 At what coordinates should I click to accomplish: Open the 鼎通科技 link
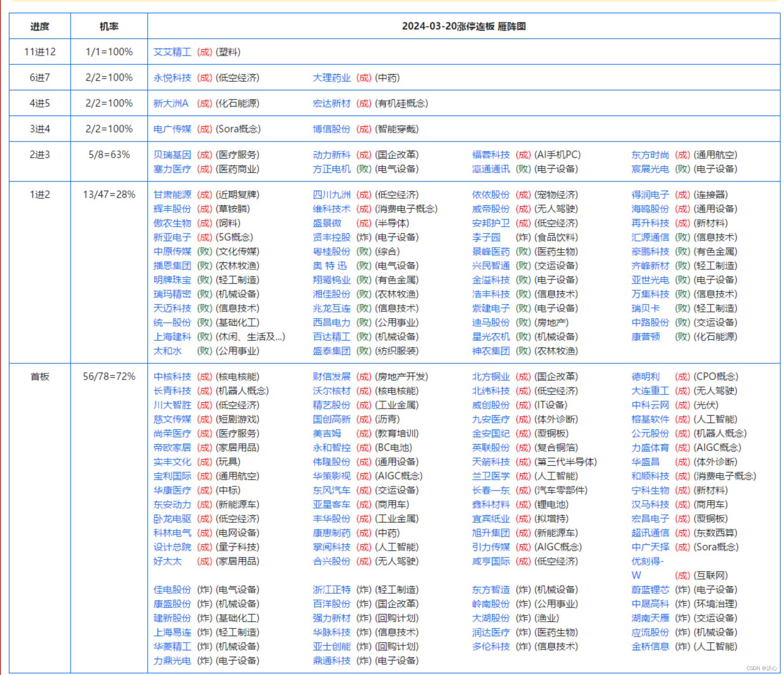click(x=332, y=661)
